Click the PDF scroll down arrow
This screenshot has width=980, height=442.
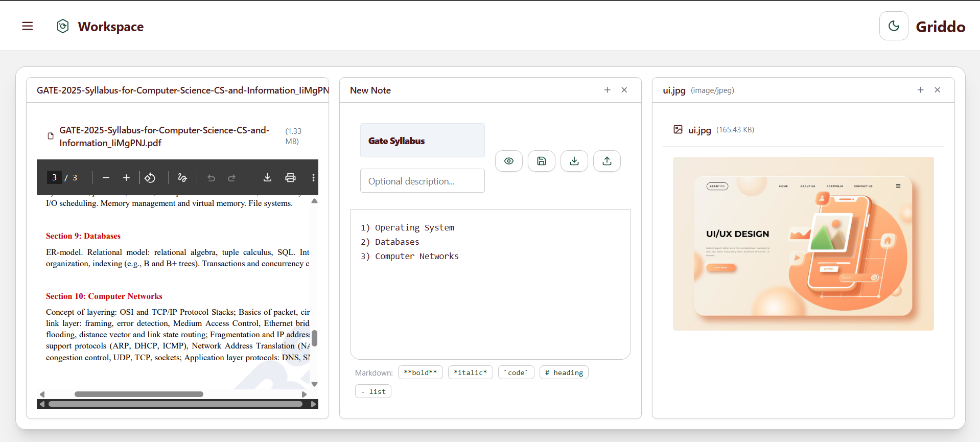tap(315, 384)
